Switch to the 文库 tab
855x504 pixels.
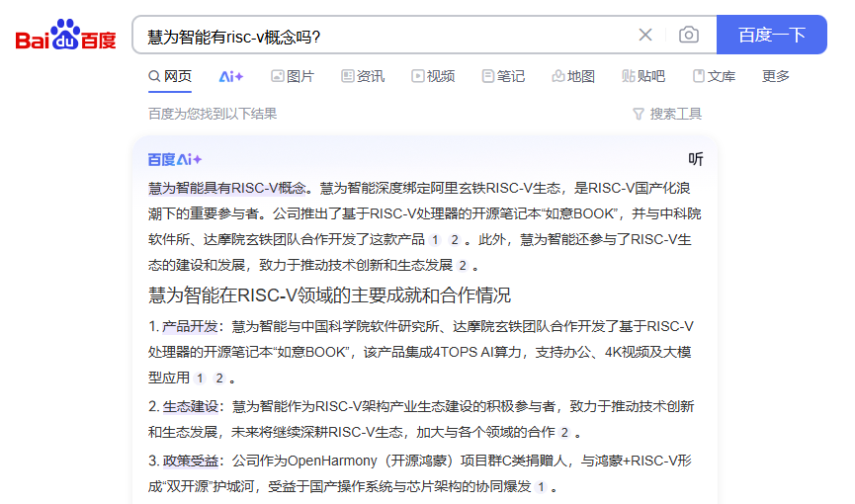pyautogui.click(x=714, y=76)
